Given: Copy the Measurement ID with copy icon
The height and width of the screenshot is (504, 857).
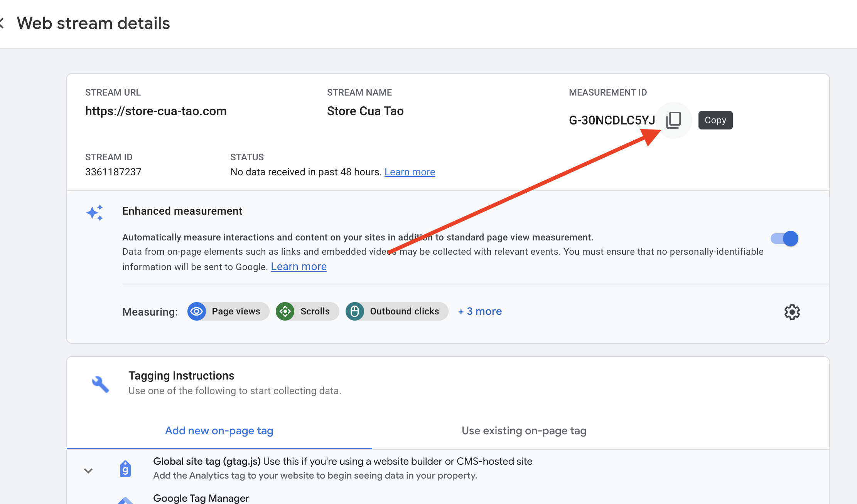Looking at the screenshot, I should coord(673,120).
